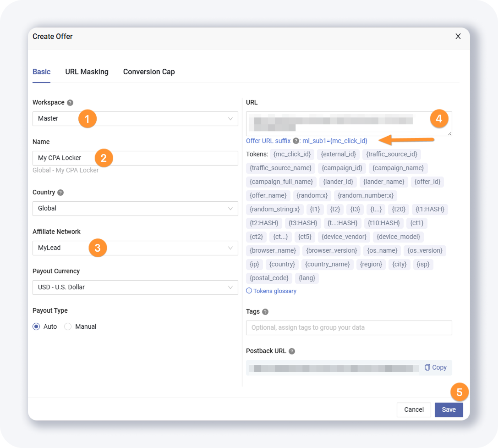Click the Tags help question mark icon
498x448 pixels.
click(265, 312)
